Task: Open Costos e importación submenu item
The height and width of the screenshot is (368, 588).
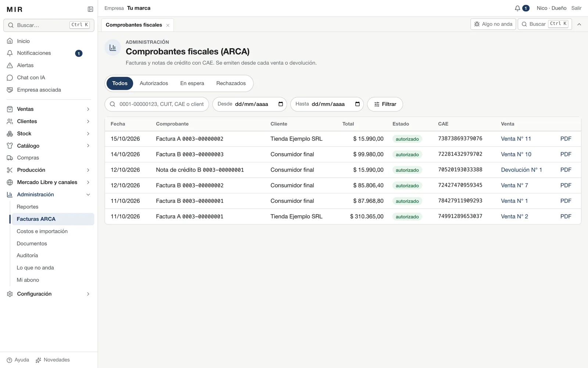Action: (x=42, y=231)
